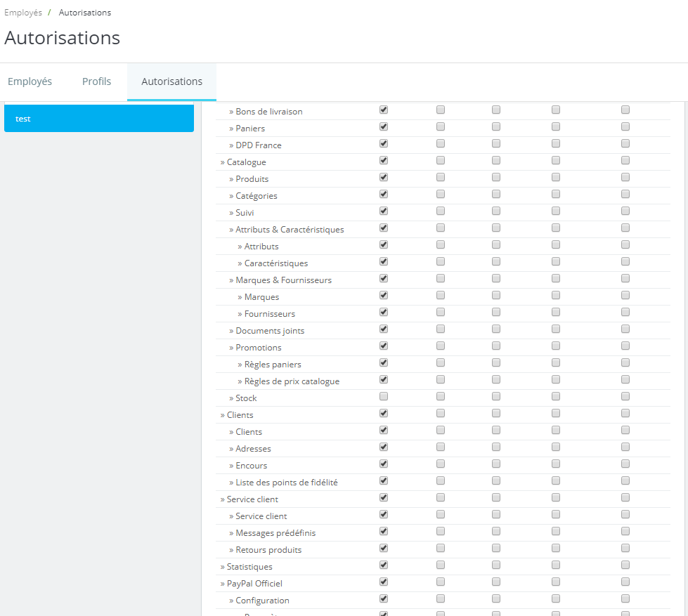Click the 'Statistiques' row label

(x=249, y=567)
